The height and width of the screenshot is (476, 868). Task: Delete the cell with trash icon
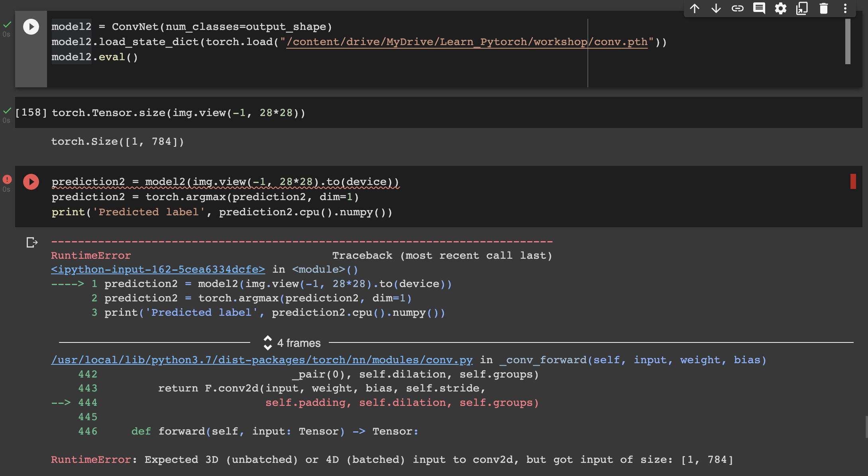tap(824, 8)
